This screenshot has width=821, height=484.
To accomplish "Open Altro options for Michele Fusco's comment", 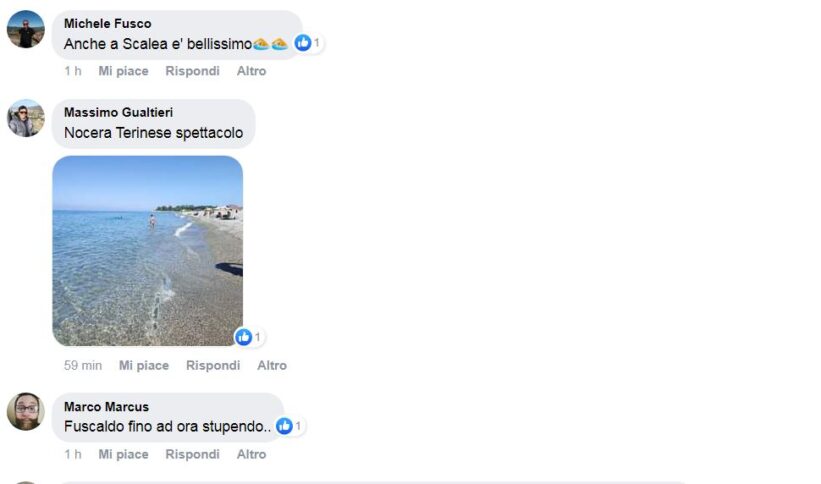I will (x=251, y=71).
